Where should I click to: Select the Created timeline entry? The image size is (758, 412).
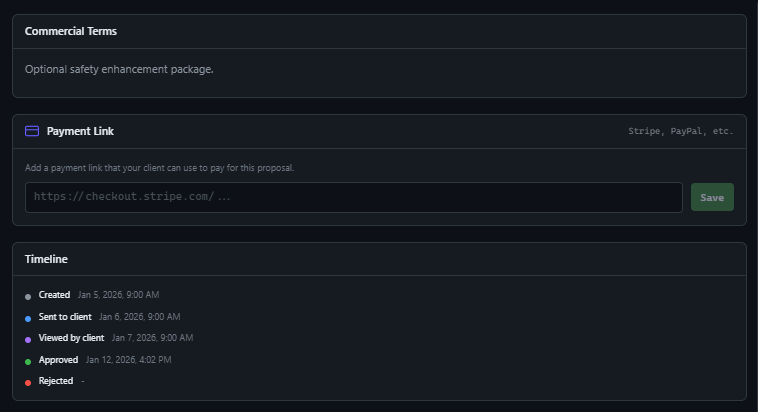click(x=54, y=295)
